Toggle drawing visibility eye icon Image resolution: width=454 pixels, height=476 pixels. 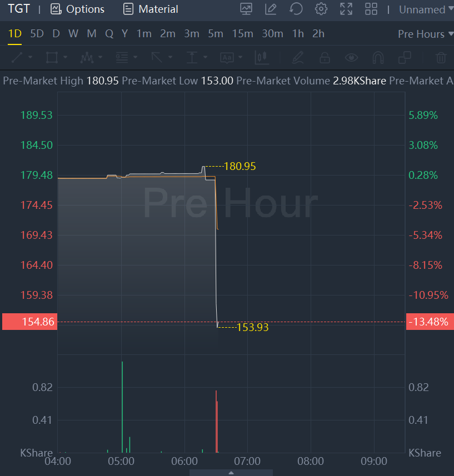351,57
